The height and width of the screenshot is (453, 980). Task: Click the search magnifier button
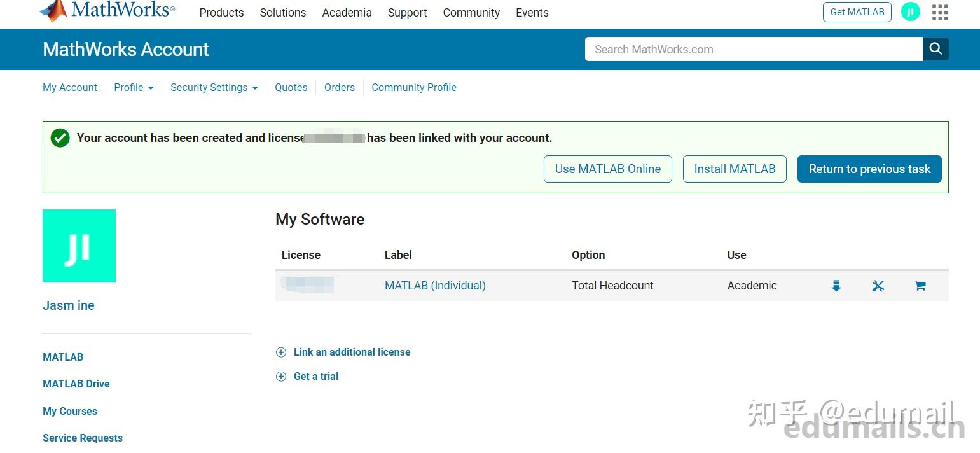[x=935, y=49]
